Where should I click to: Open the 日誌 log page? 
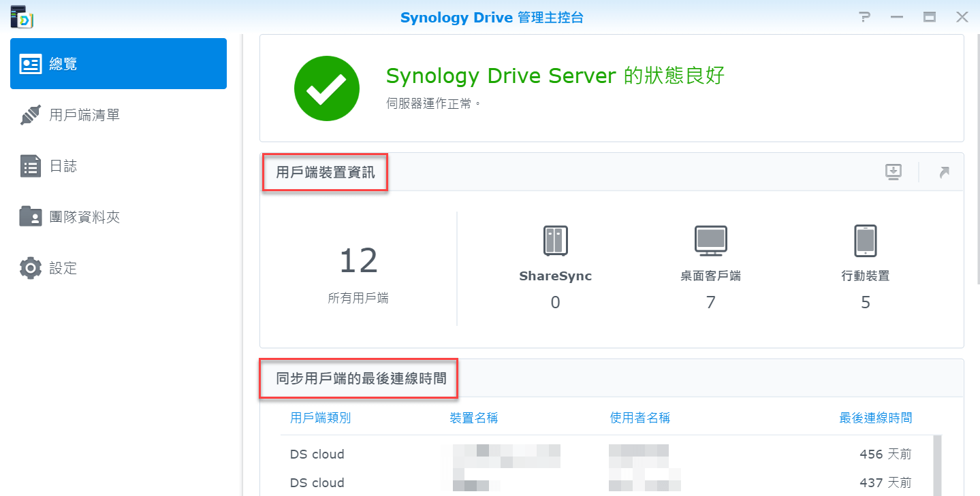118,166
